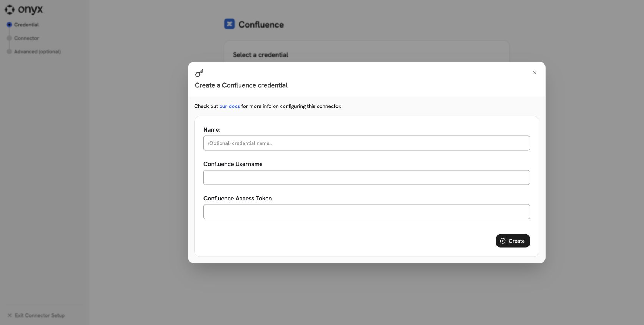The height and width of the screenshot is (325, 644).
Task: Focus the credential Name input field
Action: click(366, 143)
